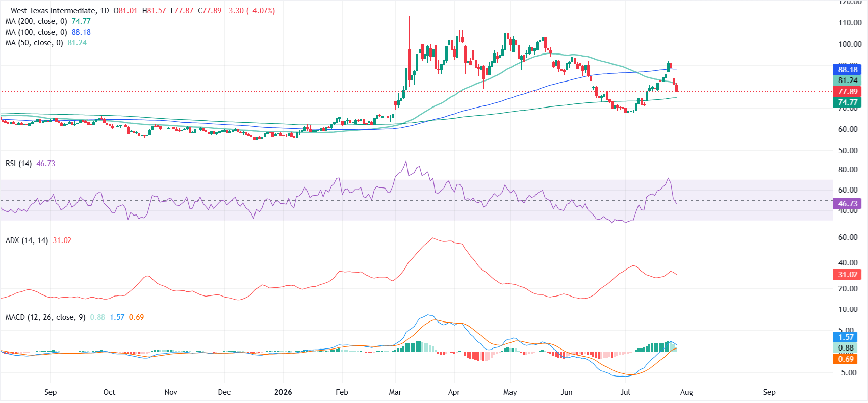Click the 77.89 red last price tag
The image size is (868, 403).
pos(848,92)
